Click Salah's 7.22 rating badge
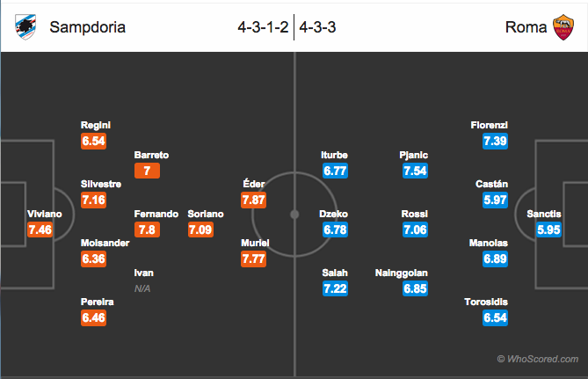This screenshot has width=588, height=379. point(335,288)
